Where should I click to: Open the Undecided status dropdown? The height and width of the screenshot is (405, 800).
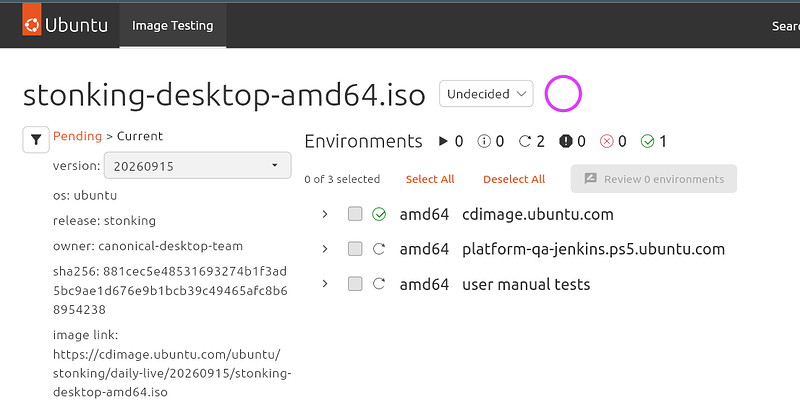coord(486,94)
